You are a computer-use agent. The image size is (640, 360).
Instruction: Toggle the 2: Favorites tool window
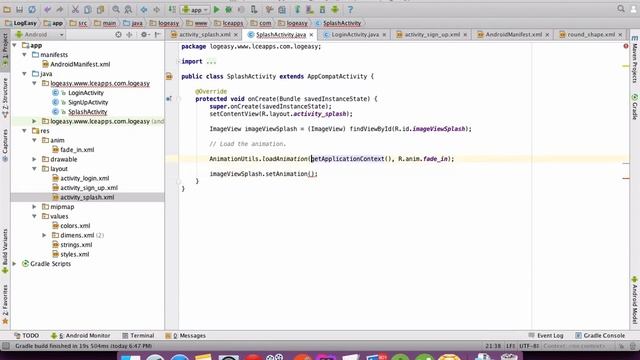[x=5, y=304]
